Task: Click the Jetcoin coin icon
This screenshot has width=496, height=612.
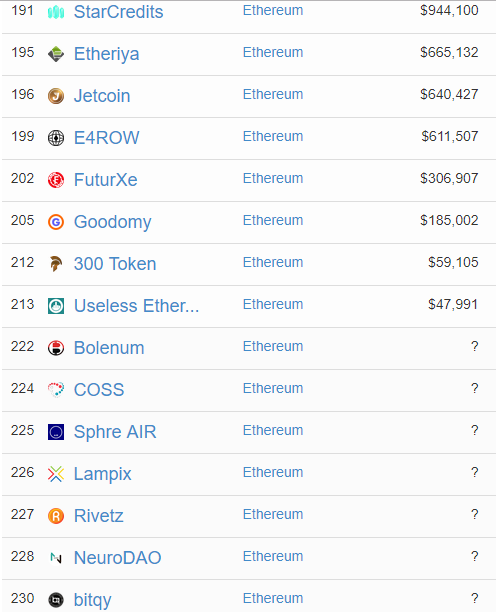Action: 56,96
